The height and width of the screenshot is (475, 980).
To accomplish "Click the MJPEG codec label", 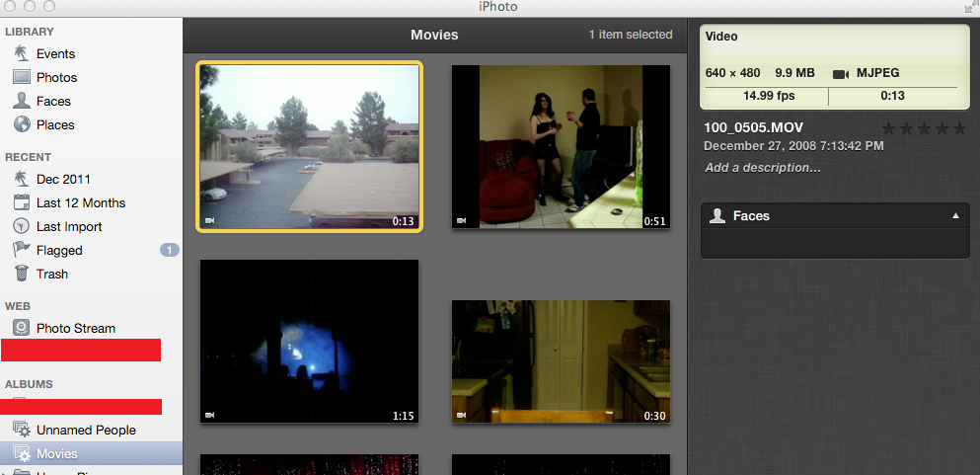I will click(878, 73).
